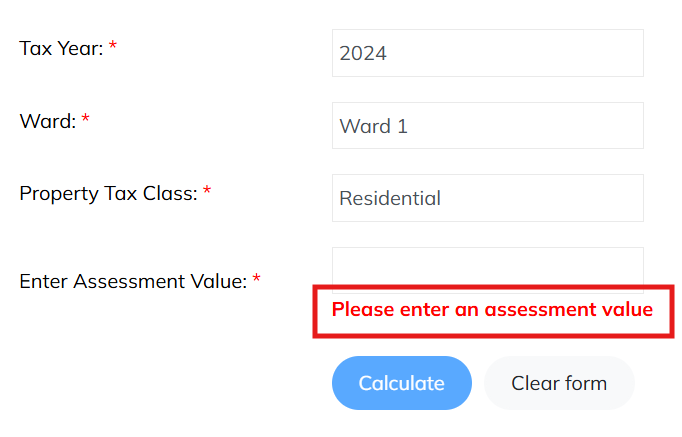The height and width of the screenshot is (437, 682).
Task: Click the red asterisk beside Ward
Action: pos(85,121)
